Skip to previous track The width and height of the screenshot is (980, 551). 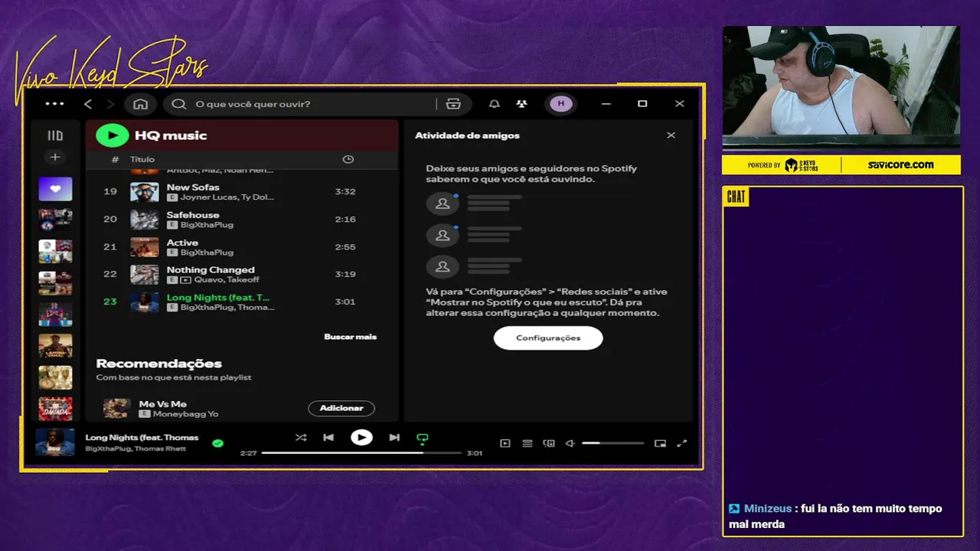pyautogui.click(x=328, y=438)
